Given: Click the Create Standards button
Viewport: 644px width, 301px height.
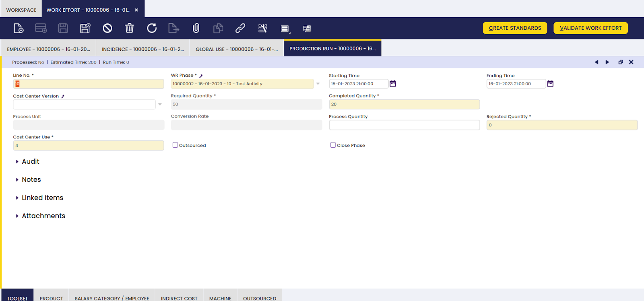Looking at the screenshot, I should coord(515,28).
